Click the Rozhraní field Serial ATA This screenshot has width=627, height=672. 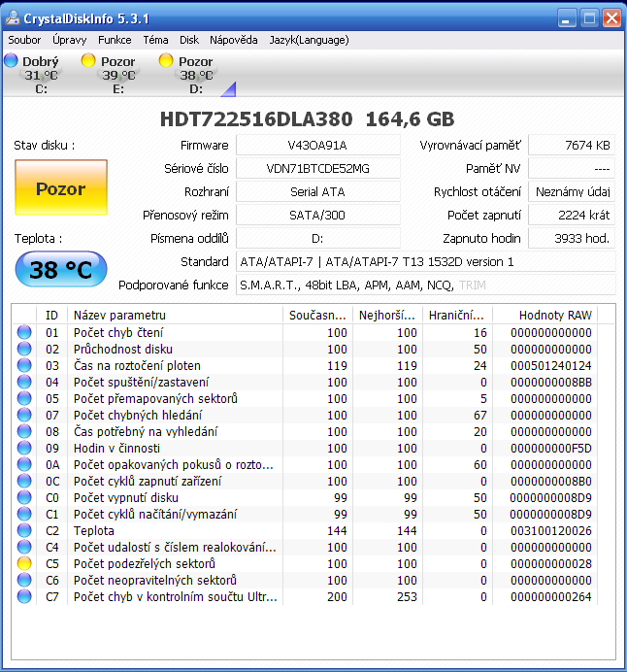click(x=317, y=191)
